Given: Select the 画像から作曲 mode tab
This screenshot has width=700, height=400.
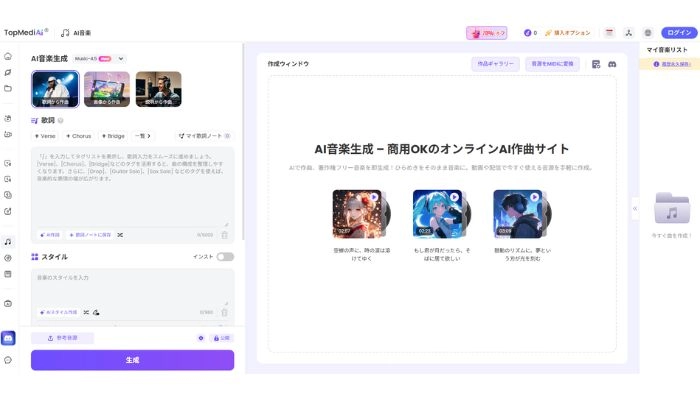Looking at the screenshot, I should [x=106, y=90].
